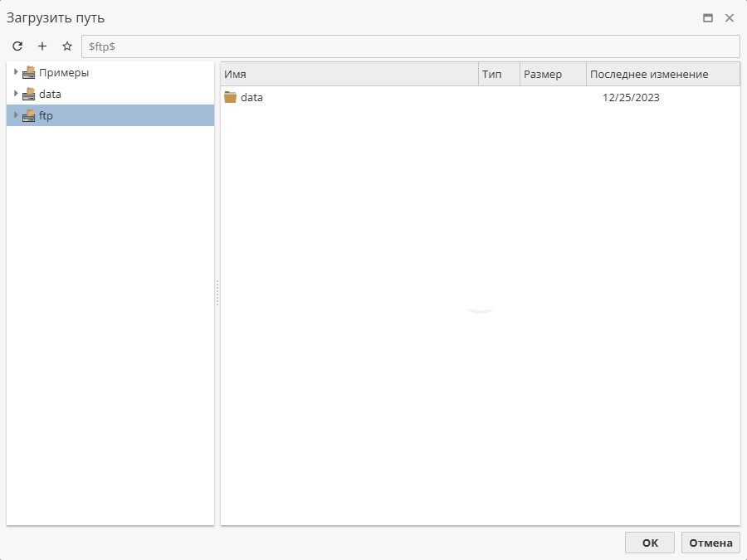Click the data storage icon in the left panel
Screen dimensions: 747x560
pyautogui.click(x=28, y=94)
